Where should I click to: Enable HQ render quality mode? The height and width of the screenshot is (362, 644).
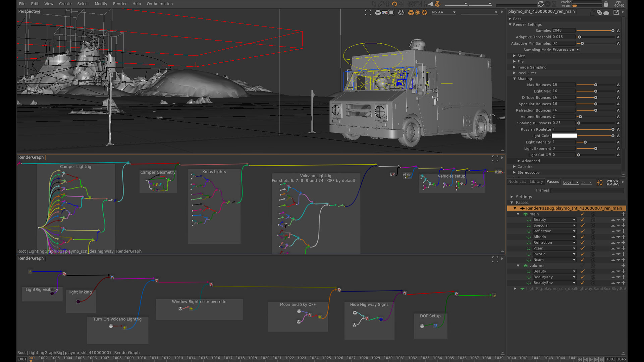[x=599, y=183]
